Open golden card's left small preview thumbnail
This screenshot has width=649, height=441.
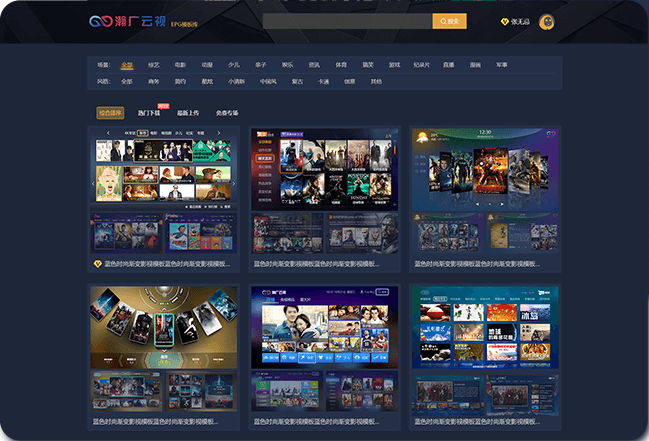pyautogui.click(x=127, y=391)
